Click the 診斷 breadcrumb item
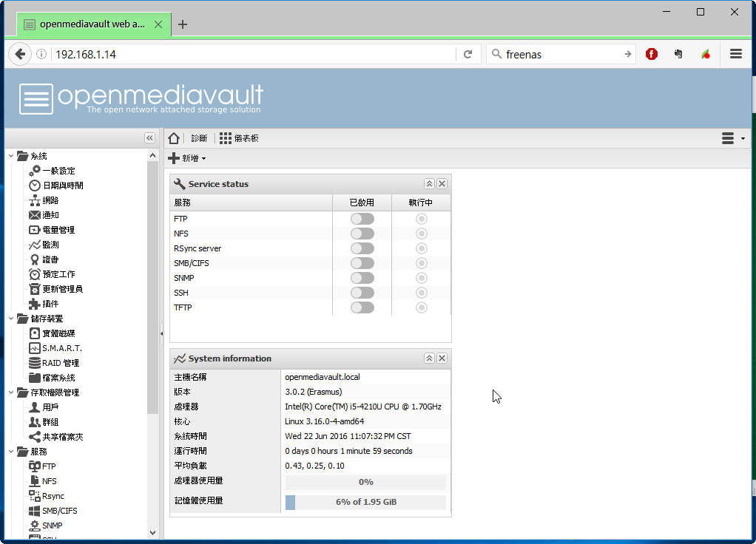 199,138
